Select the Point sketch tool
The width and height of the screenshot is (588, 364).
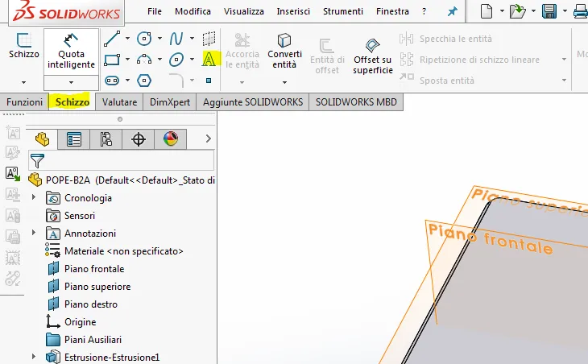tap(209, 81)
